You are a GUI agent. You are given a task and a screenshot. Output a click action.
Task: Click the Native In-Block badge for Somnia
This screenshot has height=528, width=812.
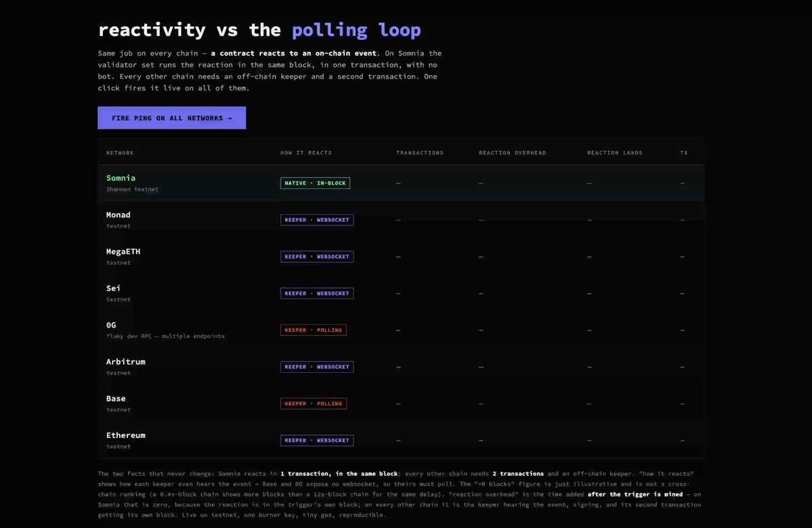(x=315, y=183)
